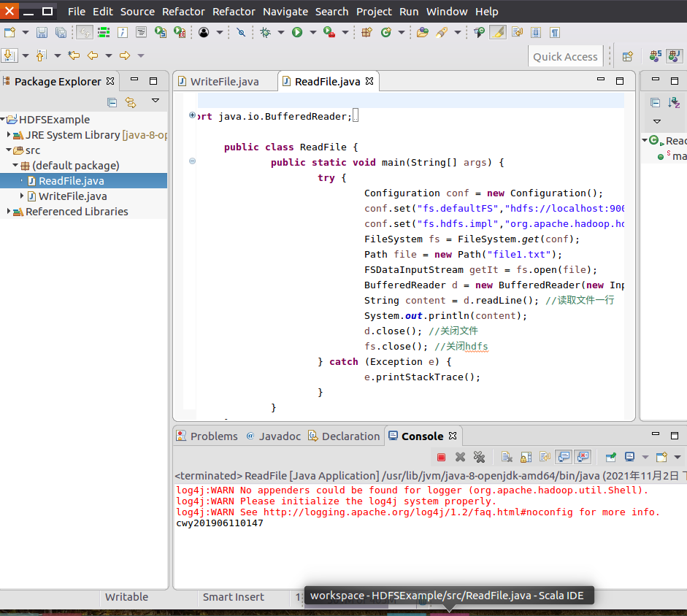Terminate the process with the red stop icon
Viewport: 687px width, 616px height.
click(x=441, y=457)
